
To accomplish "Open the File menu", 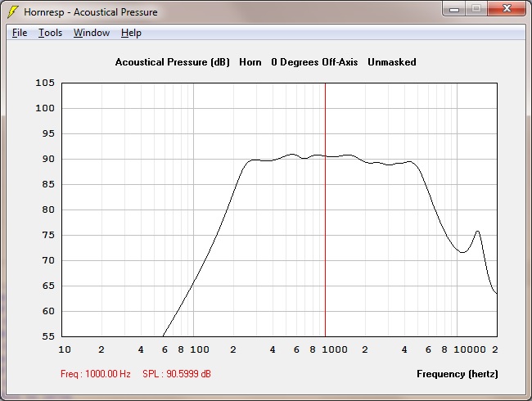I will [x=20, y=33].
